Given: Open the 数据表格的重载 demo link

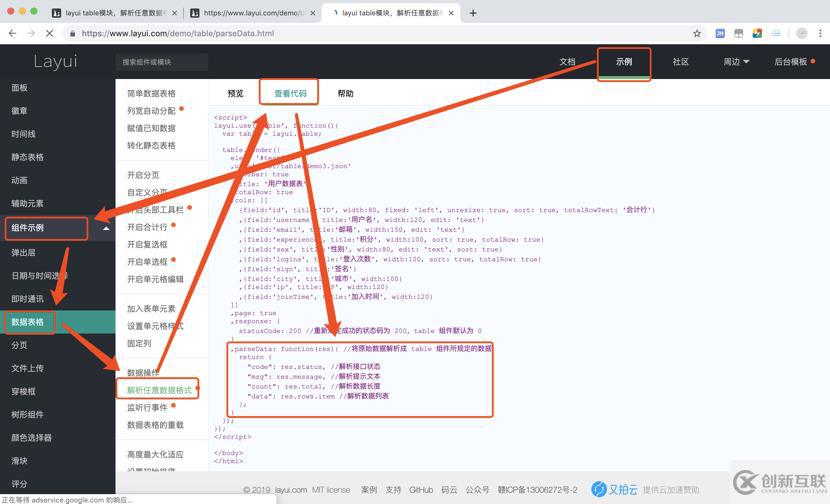Looking at the screenshot, I should (155, 425).
